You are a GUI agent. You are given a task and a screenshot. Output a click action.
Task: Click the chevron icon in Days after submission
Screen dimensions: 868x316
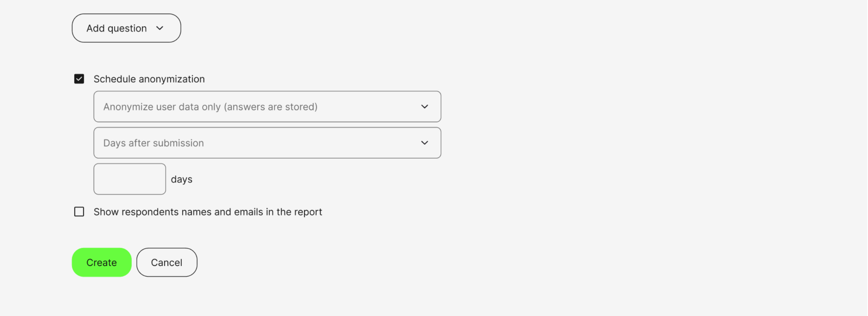[424, 143]
